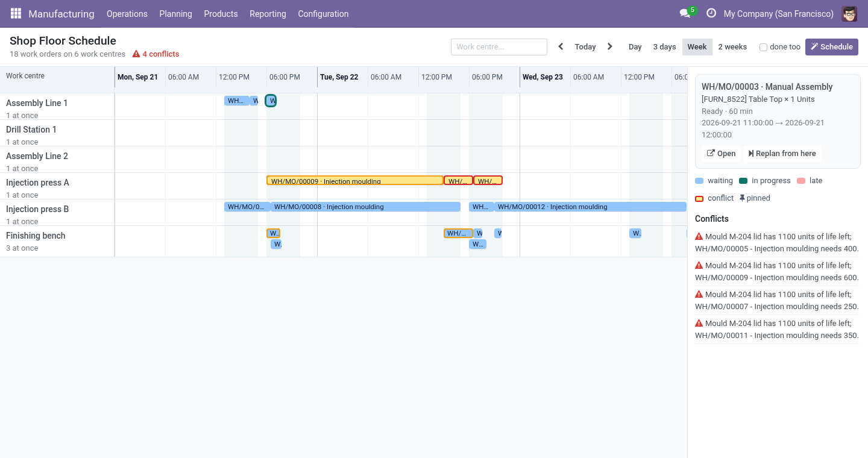Click the in progress green legend swatch
868x458 pixels.
pos(743,181)
